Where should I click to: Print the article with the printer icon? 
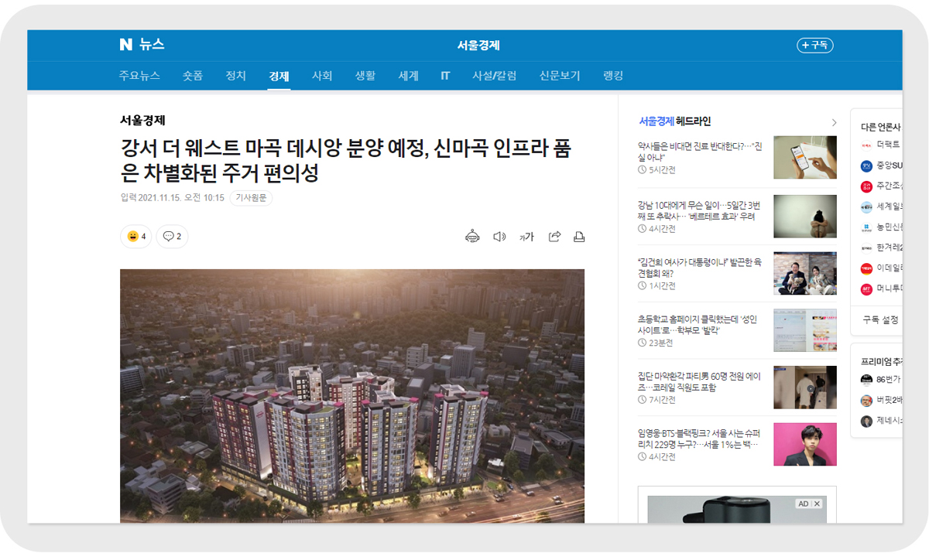(x=578, y=237)
